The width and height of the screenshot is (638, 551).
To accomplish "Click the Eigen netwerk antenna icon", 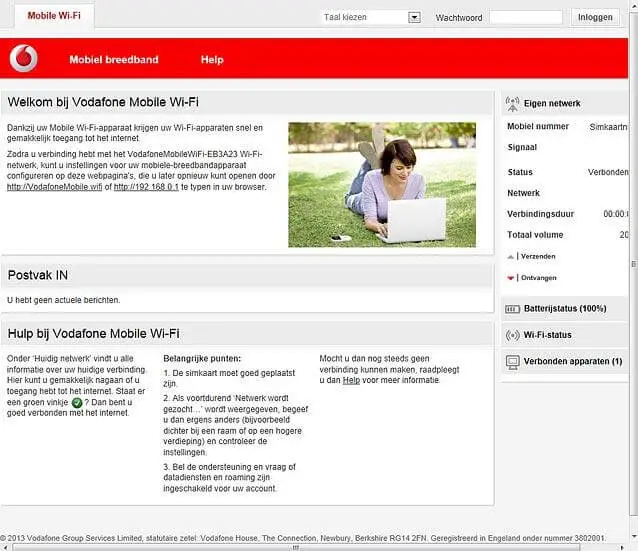I will tap(512, 104).
